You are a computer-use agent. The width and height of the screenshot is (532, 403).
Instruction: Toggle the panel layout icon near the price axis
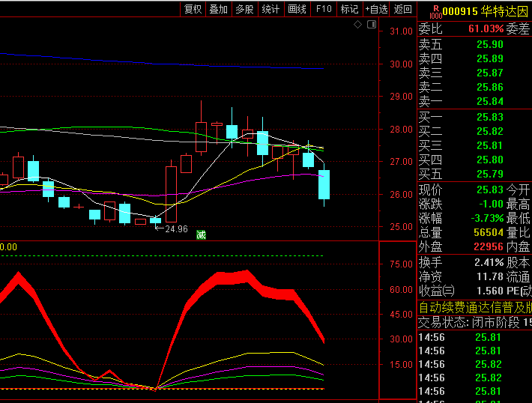tap(372, 25)
